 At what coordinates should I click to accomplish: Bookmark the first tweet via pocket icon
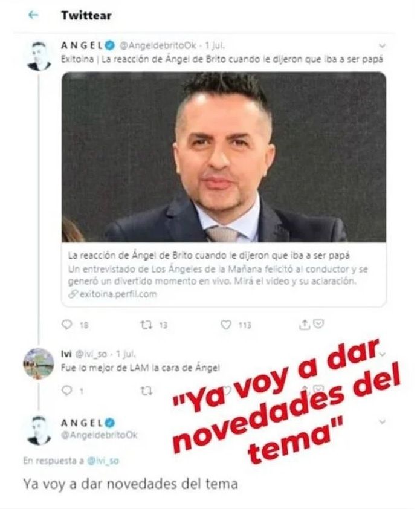pos(318,324)
